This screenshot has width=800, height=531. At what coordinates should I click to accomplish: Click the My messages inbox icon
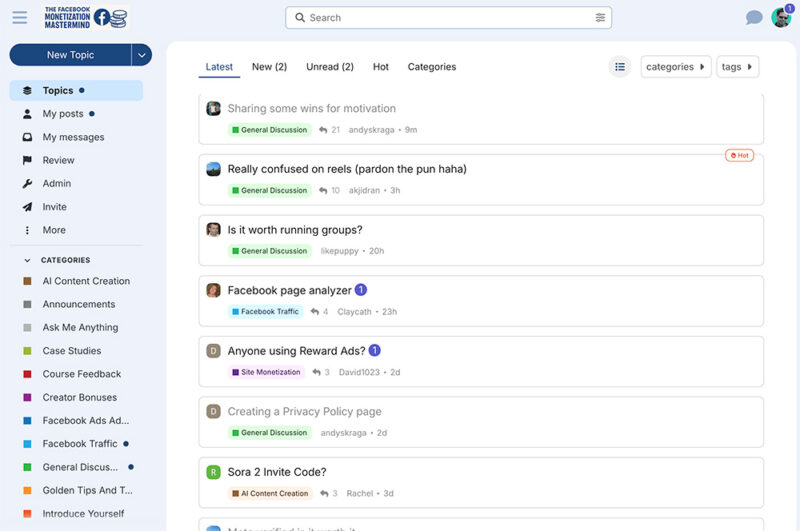27,137
